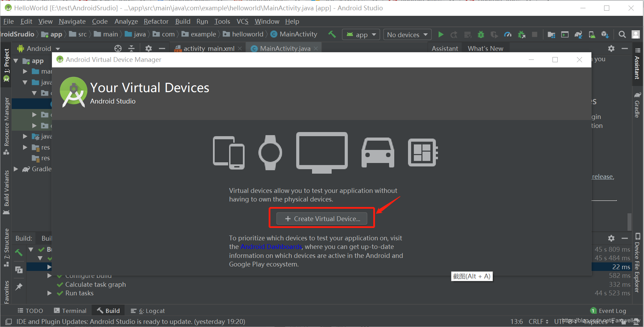Click Create Virtual Device button
Viewport: 644px width, 327px height.
[x=322, y=219]
